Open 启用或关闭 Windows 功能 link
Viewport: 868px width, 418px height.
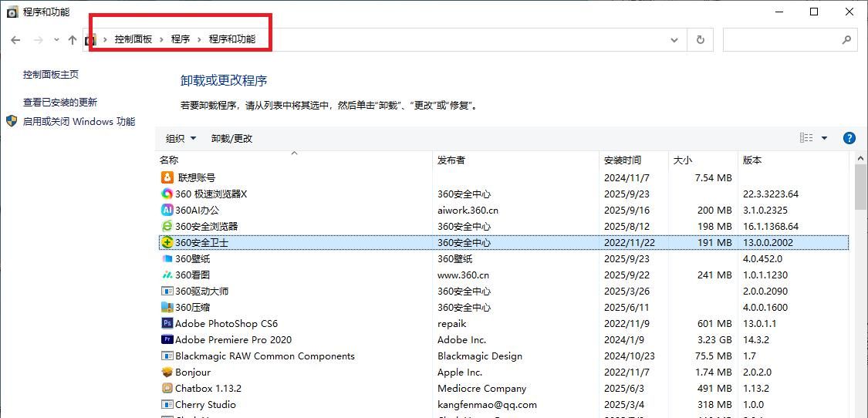coord(79,121)
